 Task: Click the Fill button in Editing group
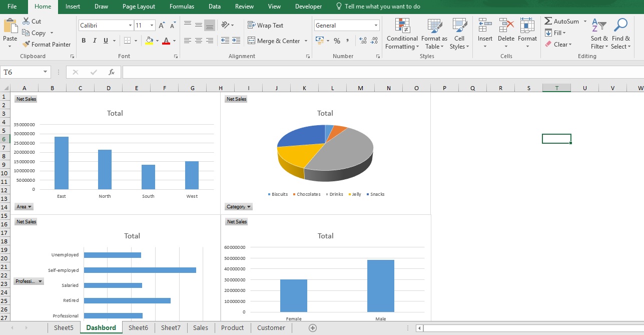[555, 33]
